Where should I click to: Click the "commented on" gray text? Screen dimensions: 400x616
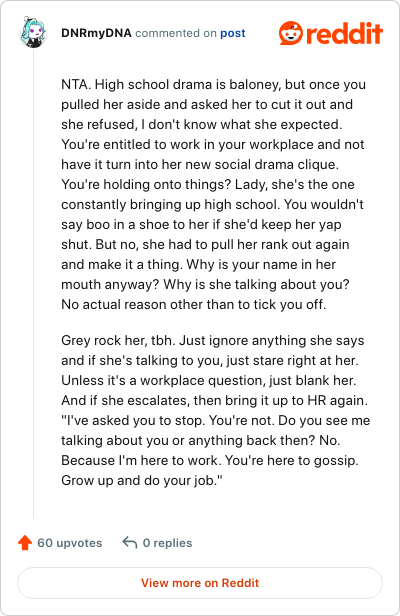click(176, 33)
